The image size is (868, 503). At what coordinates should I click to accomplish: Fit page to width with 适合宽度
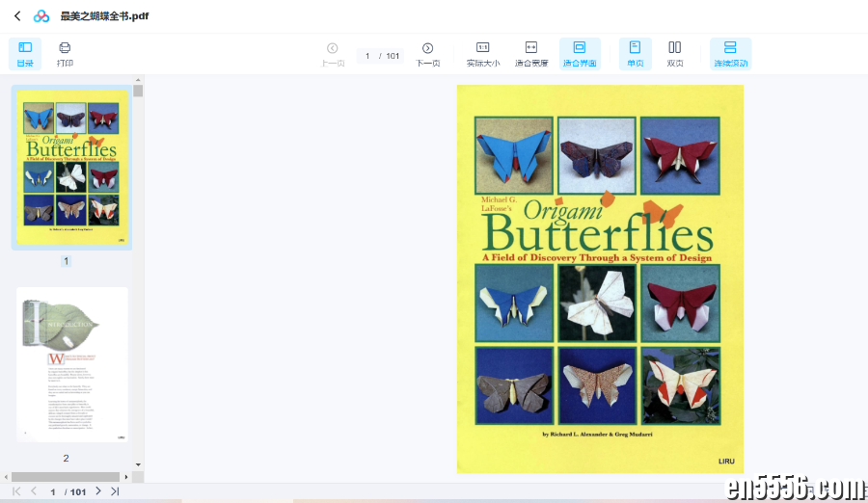pos(531,54)
